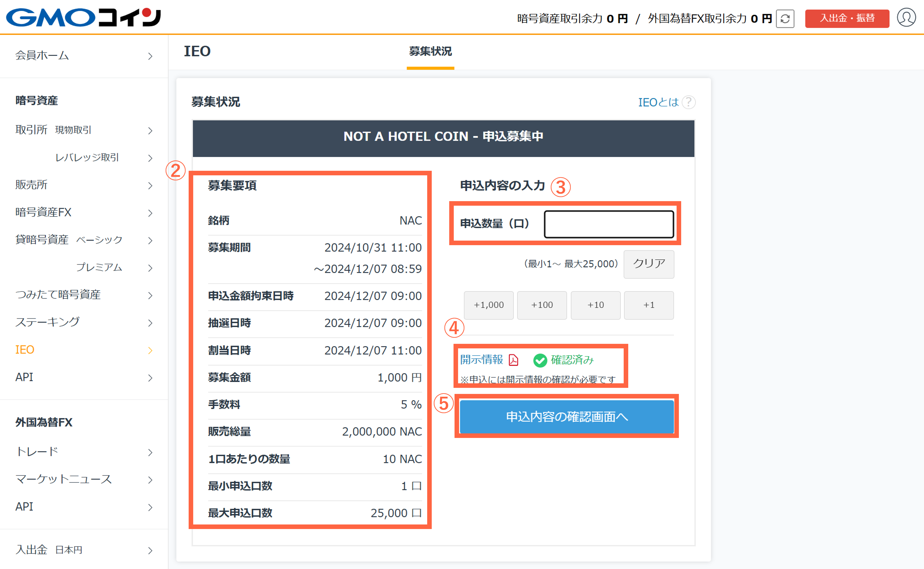Click the 販売総量 value 2,000,000 NAC
The image size is (924, 569).
382,432
